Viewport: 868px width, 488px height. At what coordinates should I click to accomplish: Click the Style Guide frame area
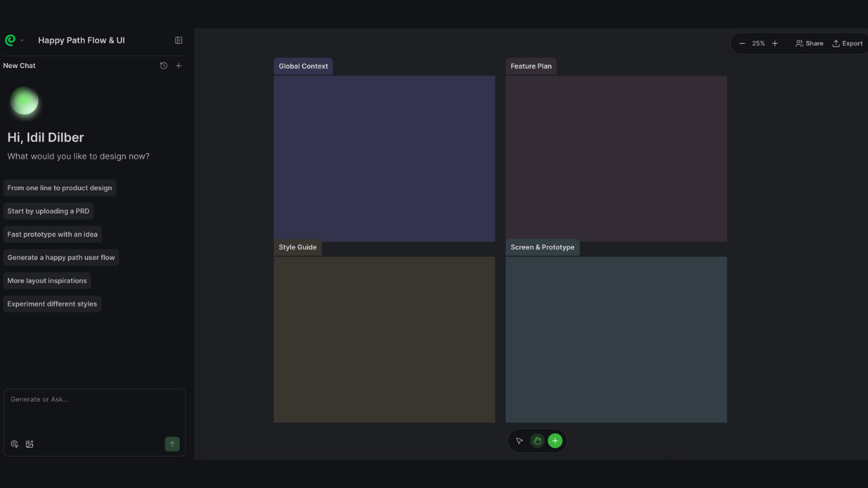pos(384,339)
